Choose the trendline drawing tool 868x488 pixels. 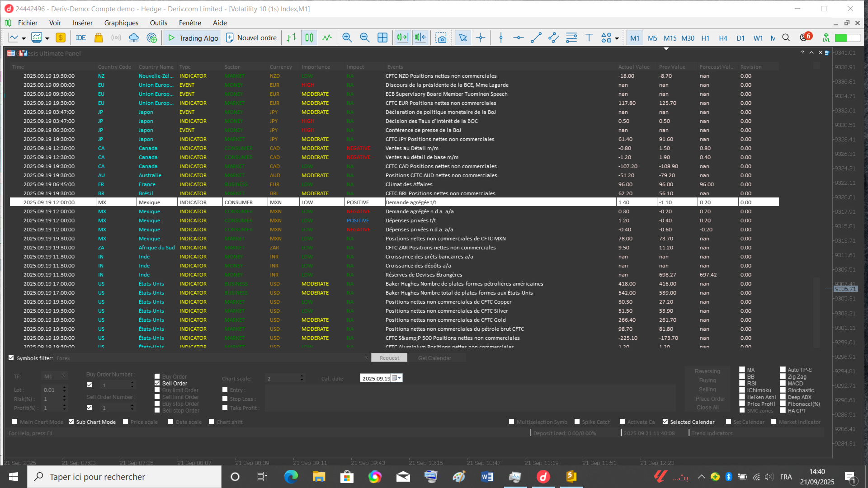pos(536,38)
